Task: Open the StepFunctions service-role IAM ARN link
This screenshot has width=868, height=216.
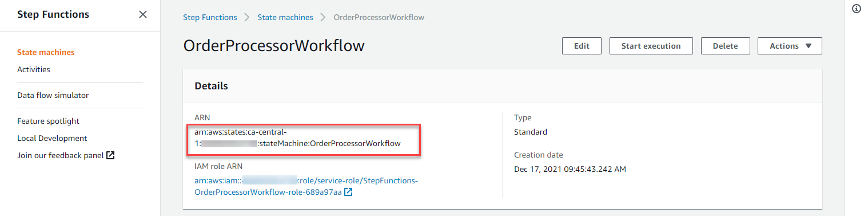Action: pos(306,187)
